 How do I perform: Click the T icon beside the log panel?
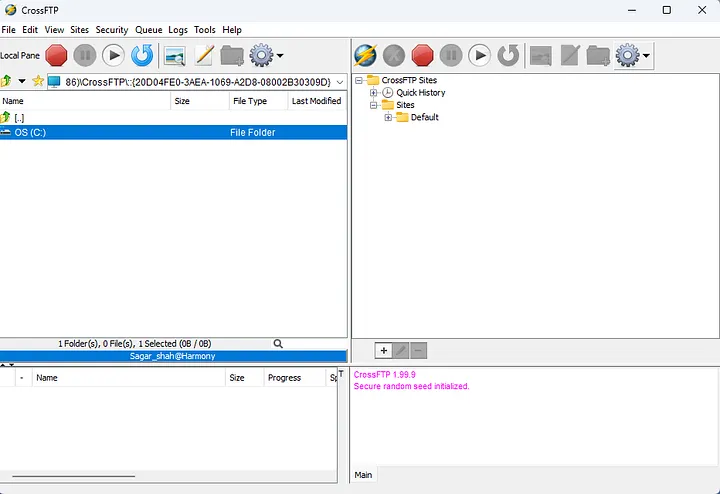(x=341, y=374)
